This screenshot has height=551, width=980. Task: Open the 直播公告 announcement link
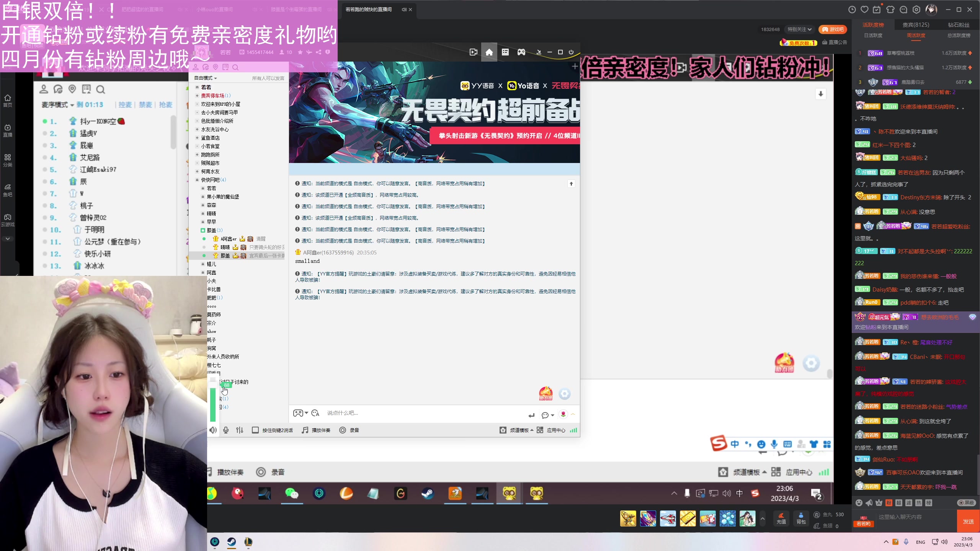(x=835, y=42)
